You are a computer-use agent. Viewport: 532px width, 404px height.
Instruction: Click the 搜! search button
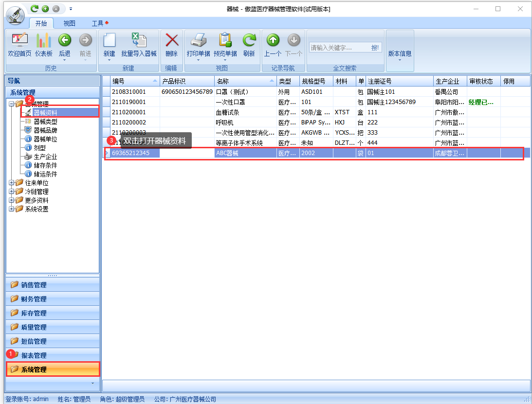[x=375, y=48]
